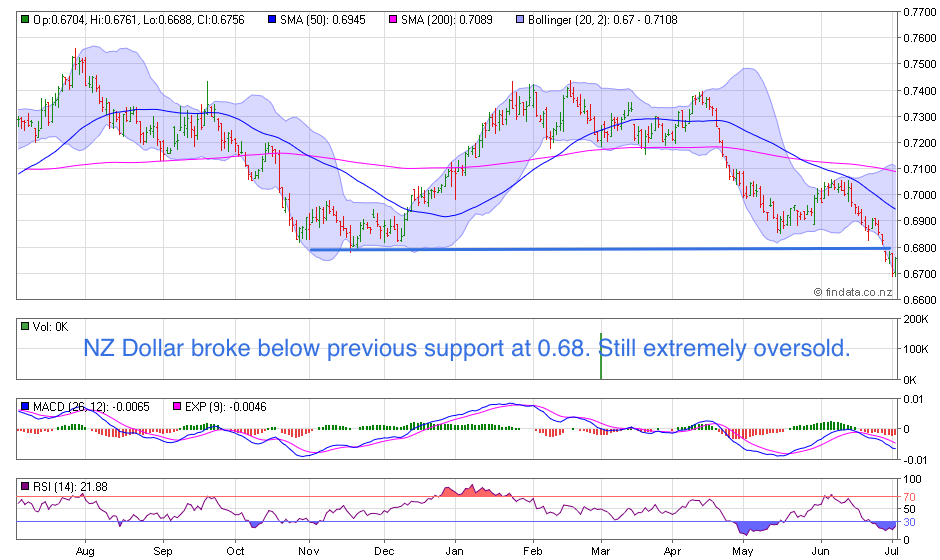Click the green Vol legend swatch
Image resolution: width=940 pixels, height=560 pixels.
25,327
